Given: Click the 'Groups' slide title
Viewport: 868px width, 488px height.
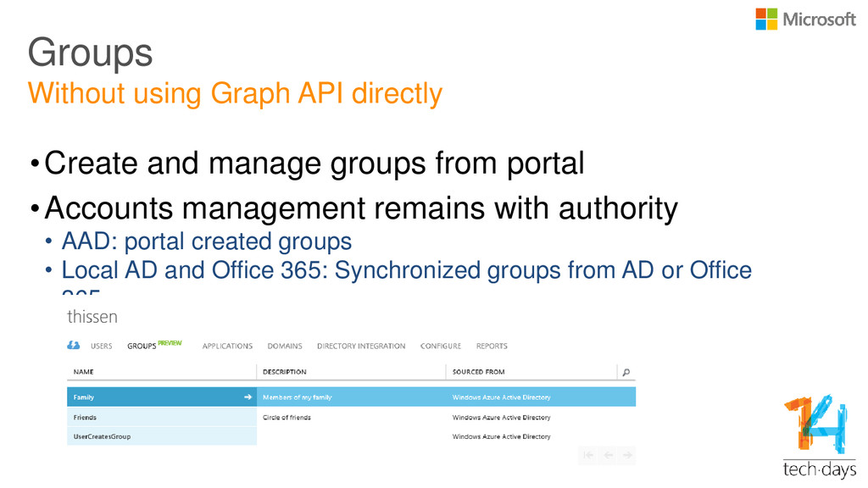Looking at the screenshot, I should click(x=90, y=53).
